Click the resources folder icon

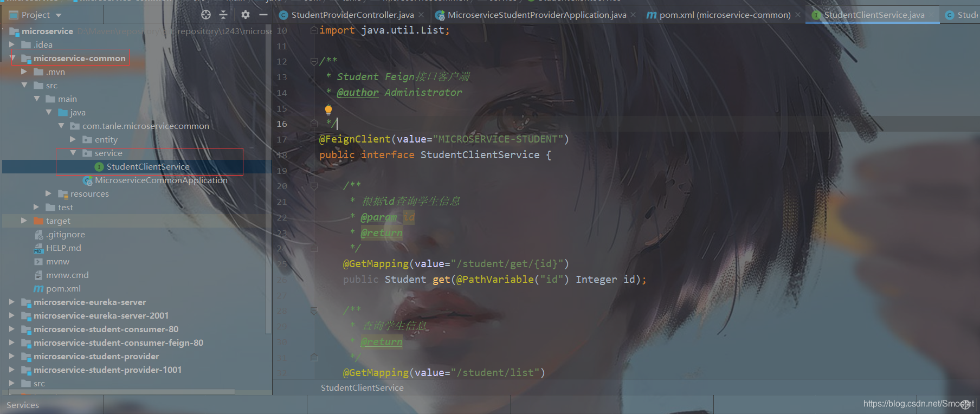click(x=63, y=194)
